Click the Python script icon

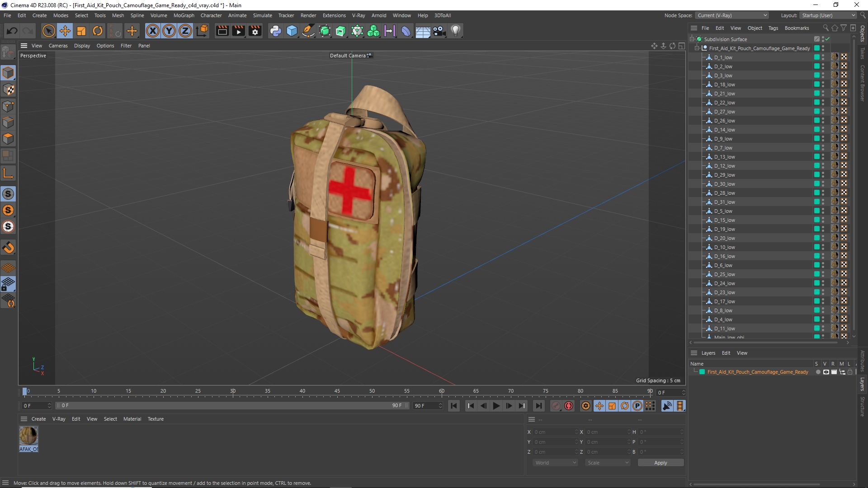tap(275, 31)
